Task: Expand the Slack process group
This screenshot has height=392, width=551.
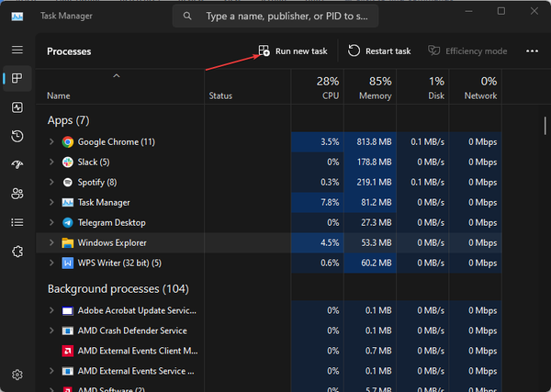Action: [x=51, y=162]
